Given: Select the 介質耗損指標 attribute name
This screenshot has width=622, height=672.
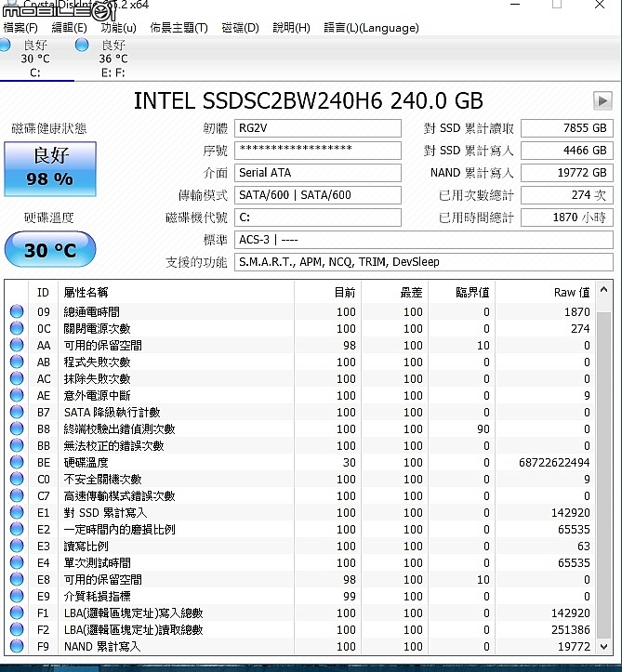Looking at the screenshot, I should 97,596.
